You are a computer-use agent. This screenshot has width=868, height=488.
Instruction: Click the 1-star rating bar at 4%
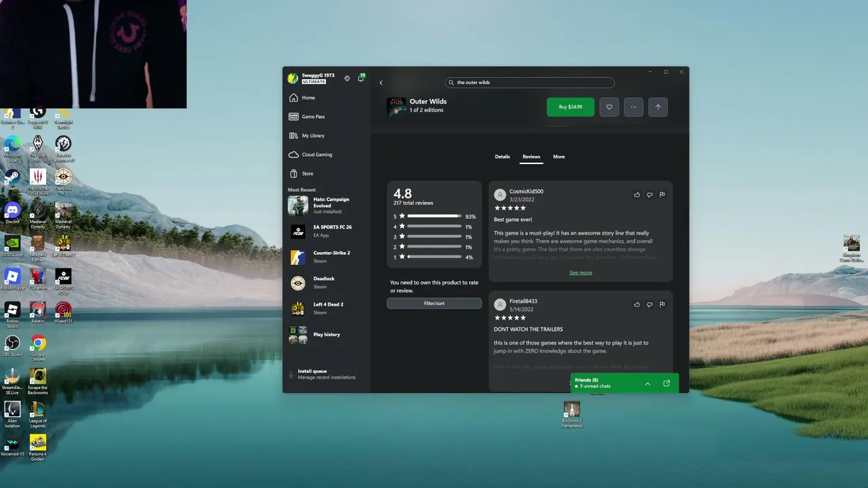pos(434,257)
